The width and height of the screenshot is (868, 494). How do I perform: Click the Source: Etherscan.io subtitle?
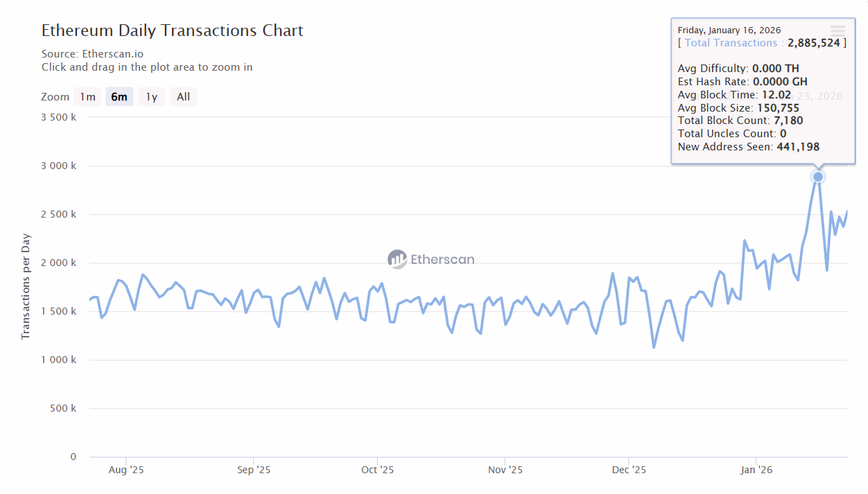[92, 53]
